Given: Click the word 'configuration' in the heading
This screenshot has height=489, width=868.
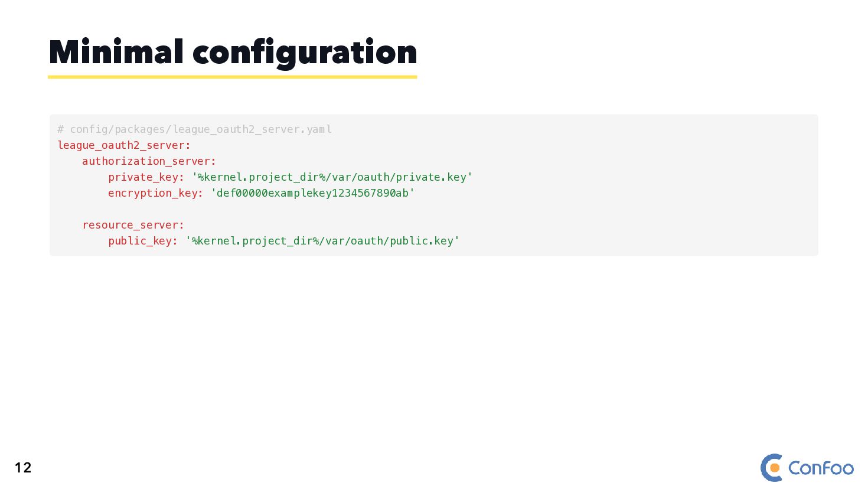Looking at the screenshot, I should [x=305, y=53].
